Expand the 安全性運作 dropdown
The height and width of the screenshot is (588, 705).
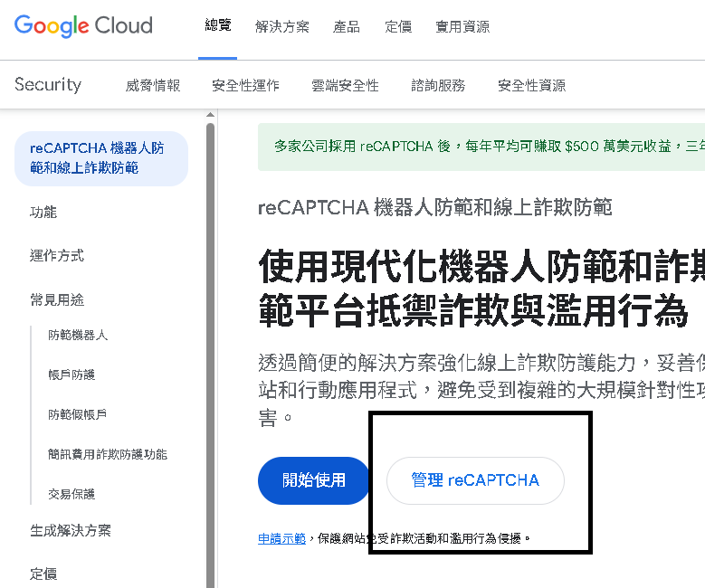[245, 86]
